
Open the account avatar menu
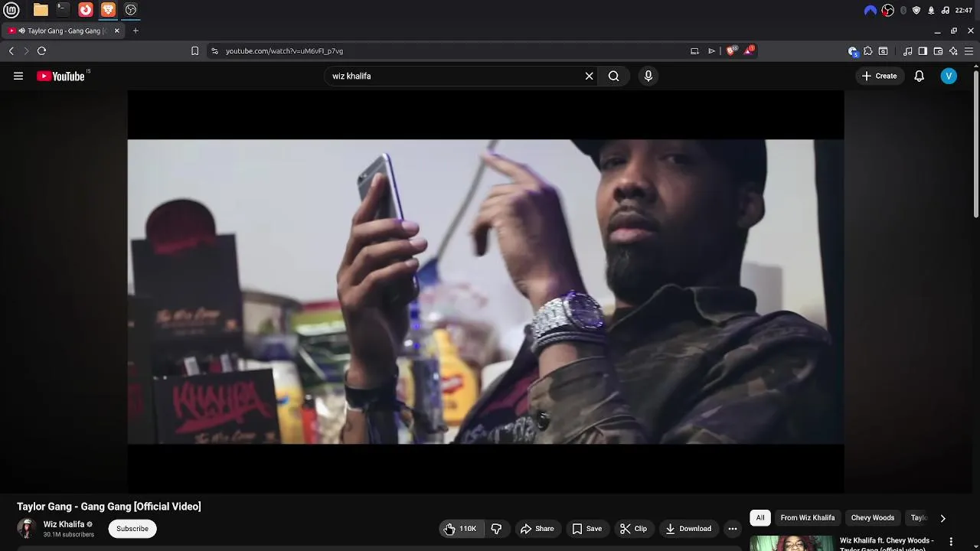pos(949,76)
